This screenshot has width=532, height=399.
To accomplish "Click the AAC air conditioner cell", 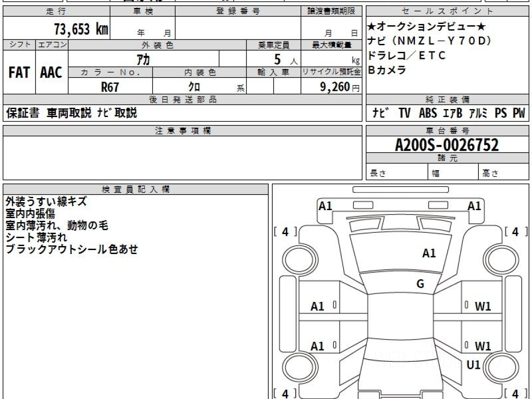I will (x=51, y=72).
